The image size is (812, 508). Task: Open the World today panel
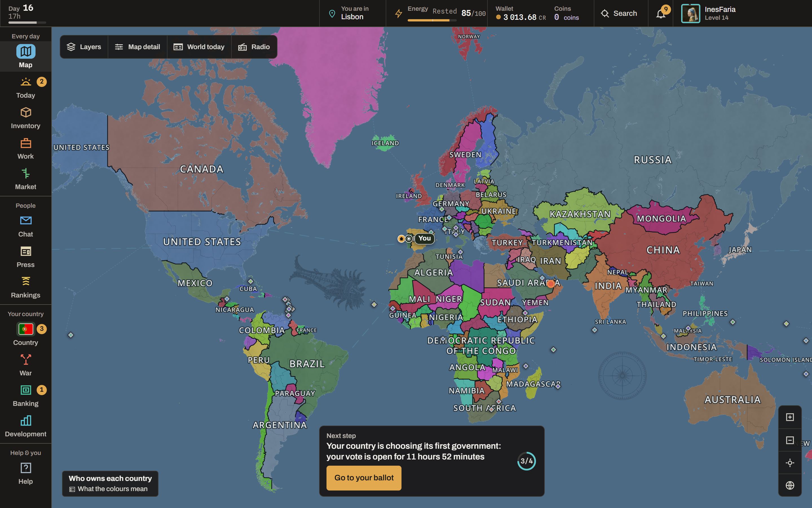(x=199, y=47)
